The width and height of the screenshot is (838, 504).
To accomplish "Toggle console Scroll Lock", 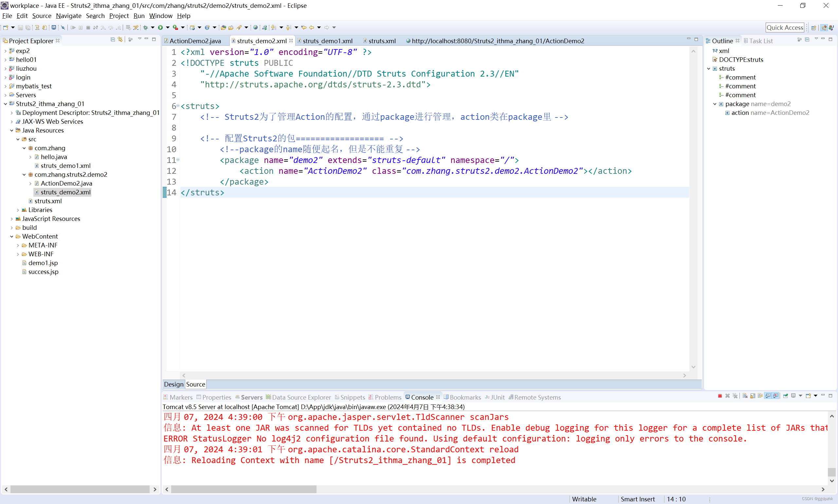I will click(x=753, y=396).
